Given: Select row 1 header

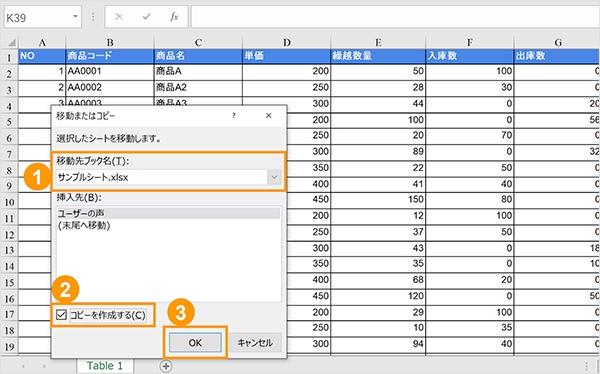Looking at the screenshot, I should (x=9, y=57).
